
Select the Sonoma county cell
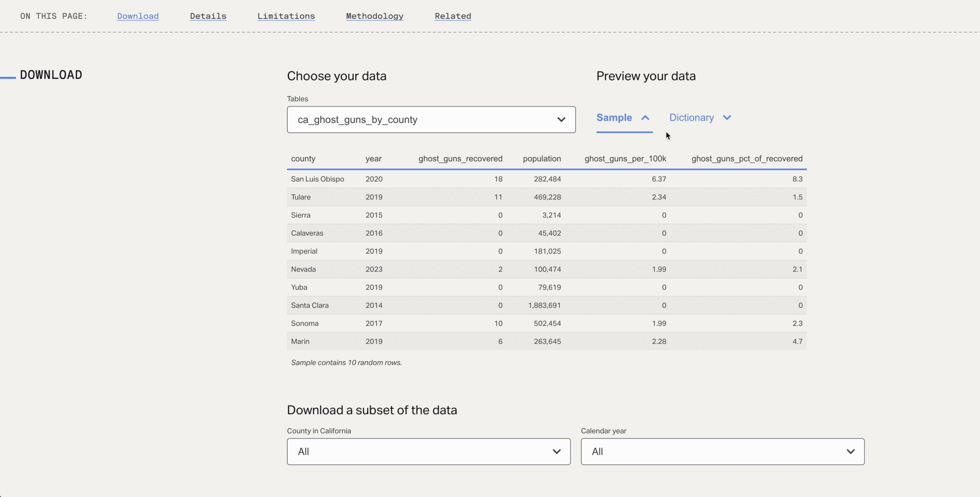tap(304, 323)
